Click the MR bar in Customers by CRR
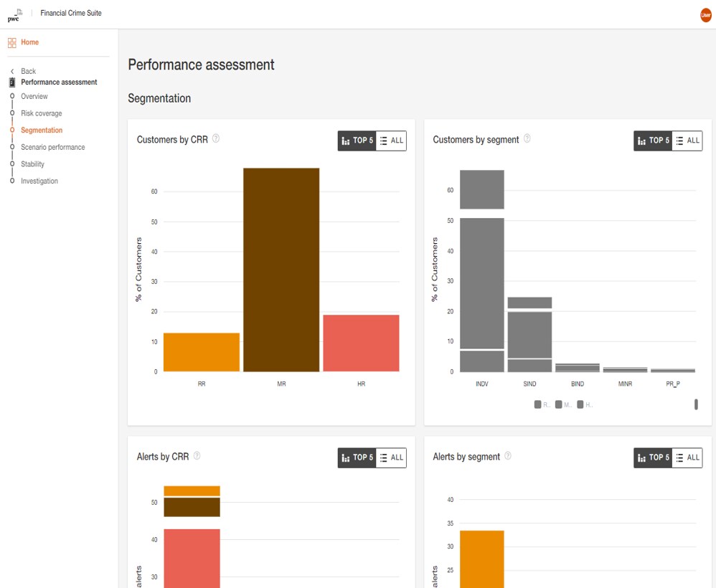This screenshot has width=716, height=588. click(281, 270)
